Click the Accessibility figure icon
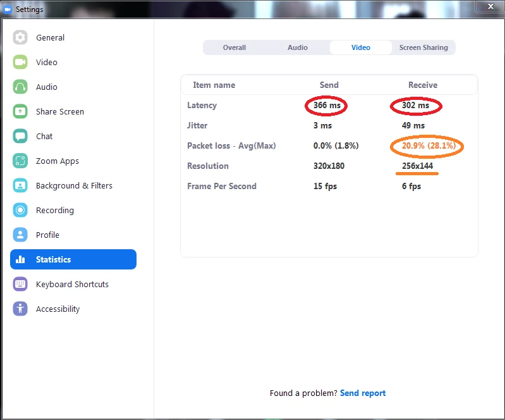The width and height of the screenshot is (505, 420). coord(20,309)
